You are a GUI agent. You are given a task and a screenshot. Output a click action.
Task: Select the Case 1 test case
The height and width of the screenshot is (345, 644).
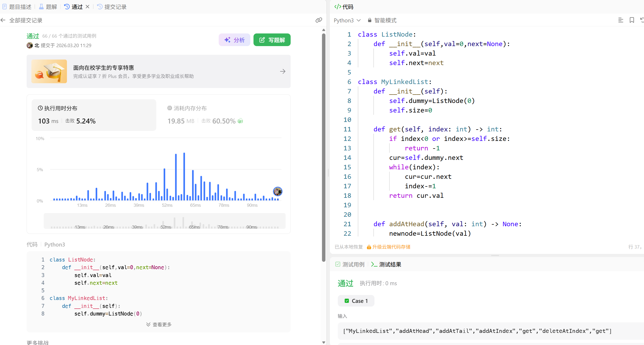click(356, 301)
